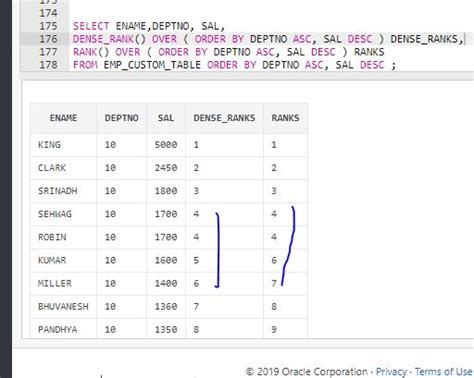Click line number 177 in editor gutter
This screenshot has height=378, width=474.
(x=48, y=52)
